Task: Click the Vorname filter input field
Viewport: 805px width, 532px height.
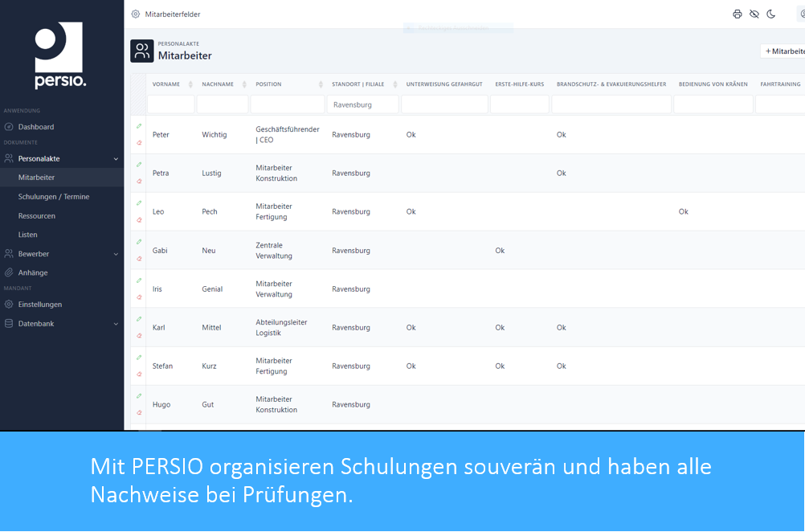Action: pyautogui.click(x=171, y=104)
